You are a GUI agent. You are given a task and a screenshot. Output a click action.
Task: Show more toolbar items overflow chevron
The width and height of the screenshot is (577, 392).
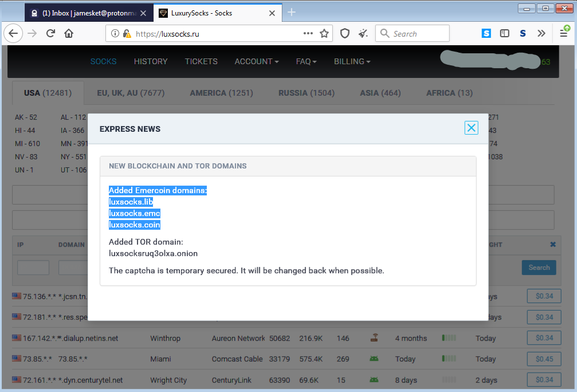(541, 33)
